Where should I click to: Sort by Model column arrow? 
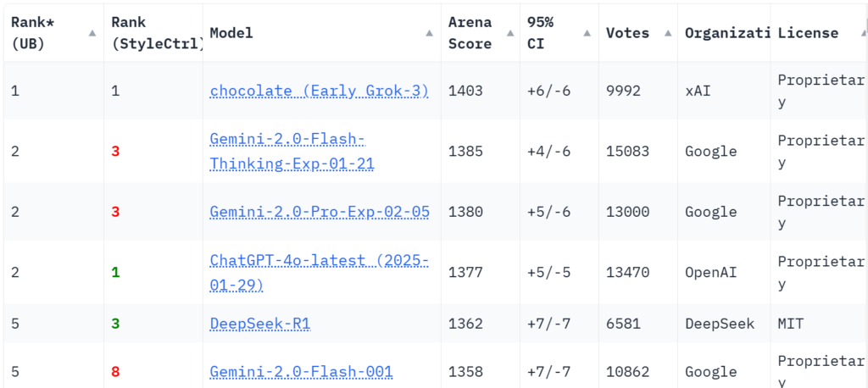(429, 33)
